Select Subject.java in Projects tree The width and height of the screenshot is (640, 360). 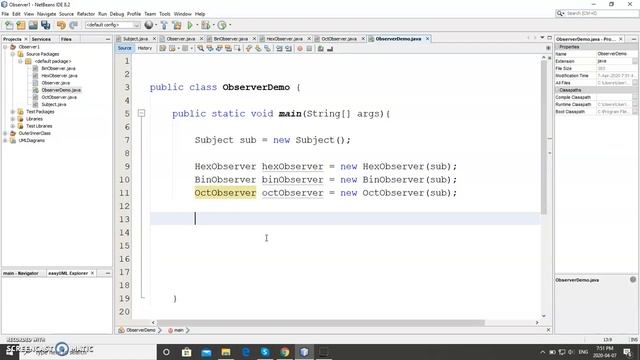click(x=54, y=104)
